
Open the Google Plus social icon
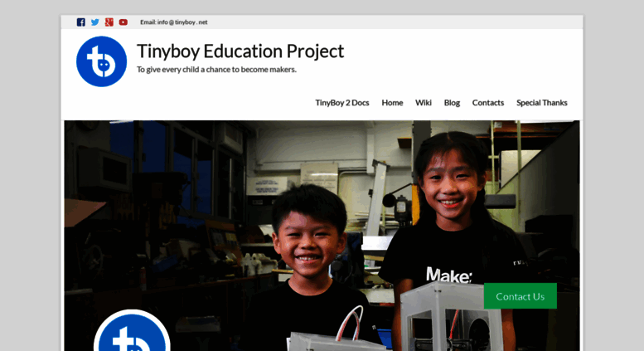click(109, 22)
